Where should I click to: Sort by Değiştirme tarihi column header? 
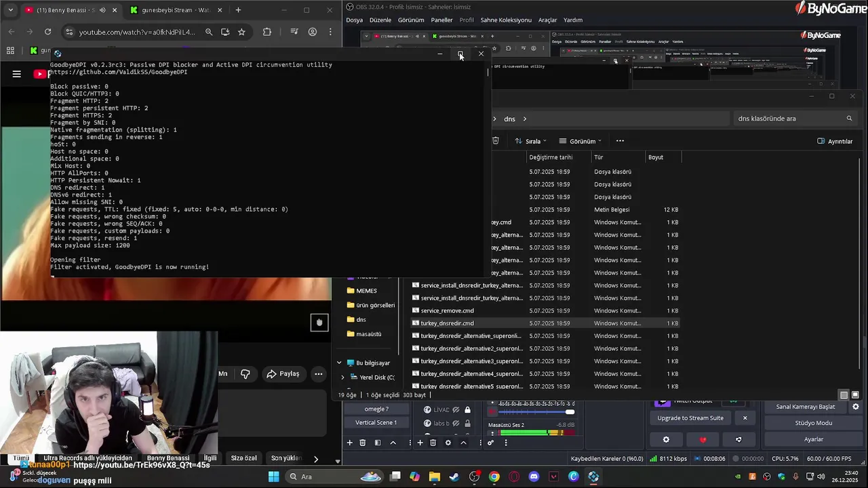(551, 157)
